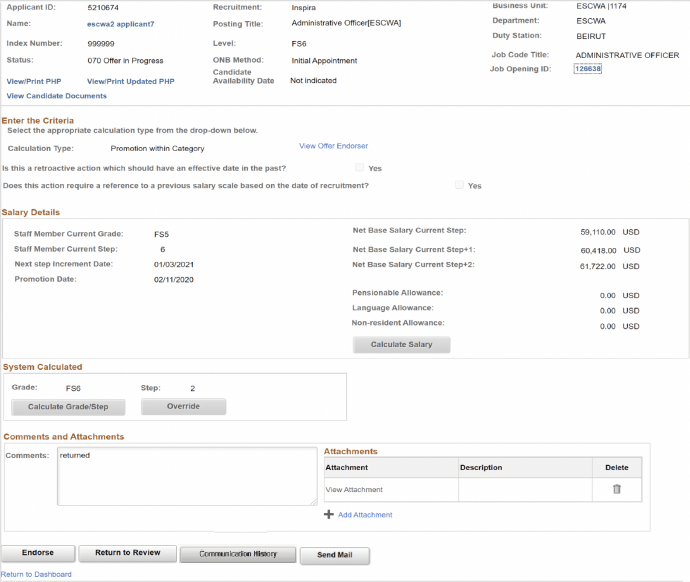The image size is (690, 582).
Task: Open the View/Print Updated PHP link
Action: tap(131, 81)
